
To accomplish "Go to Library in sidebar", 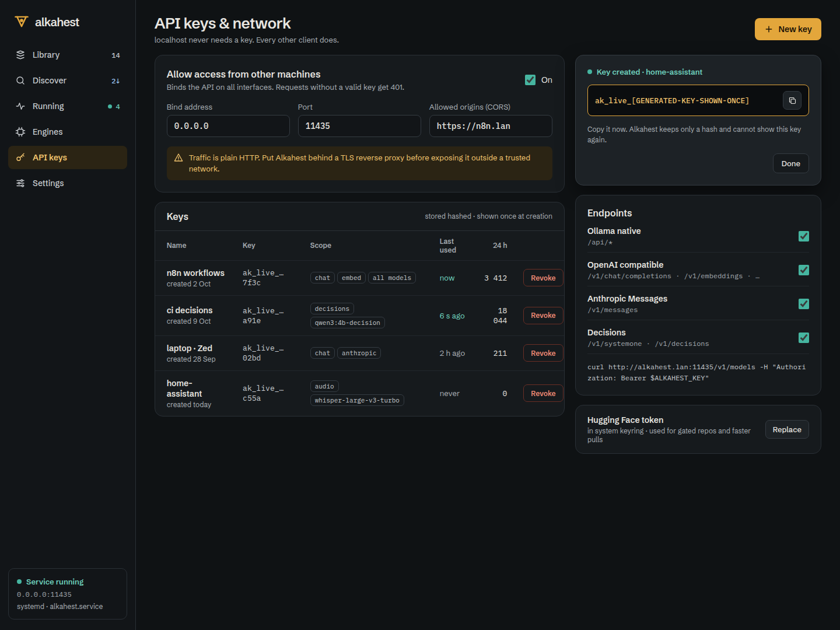I will coord(68,55).
